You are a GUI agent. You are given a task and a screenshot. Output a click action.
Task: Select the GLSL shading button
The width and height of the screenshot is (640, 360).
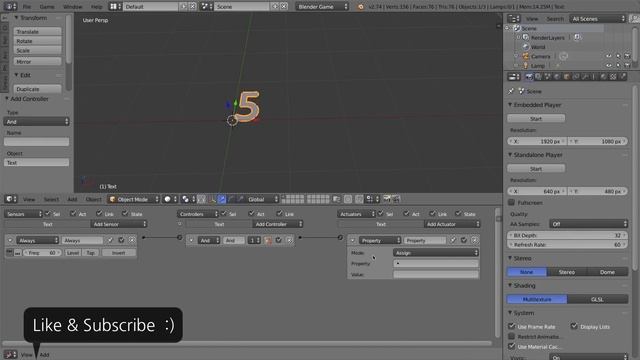(597, 299)
